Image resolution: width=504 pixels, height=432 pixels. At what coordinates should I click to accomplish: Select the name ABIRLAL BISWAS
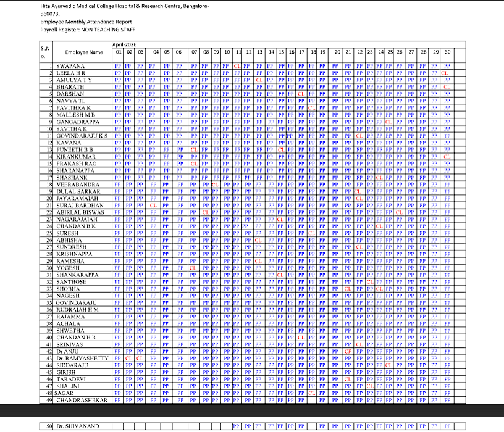(80, 212)
